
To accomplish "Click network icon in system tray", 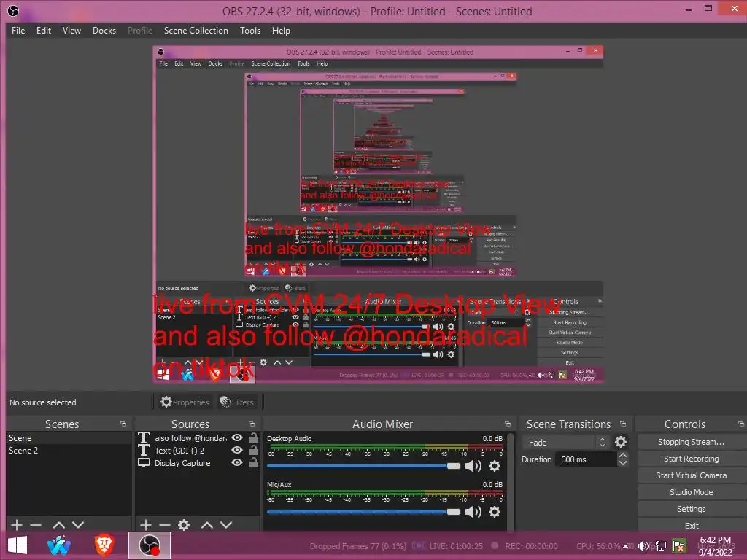I will [661, 546].
